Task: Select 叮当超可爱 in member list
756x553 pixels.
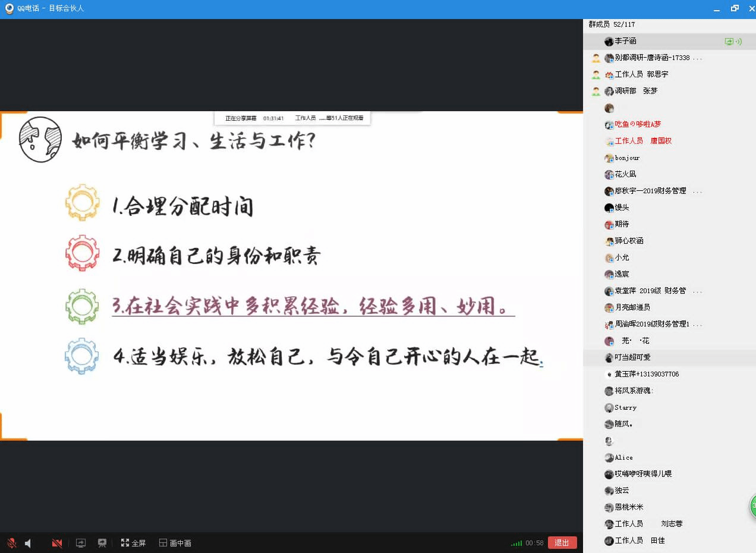Action: [632, 357]
